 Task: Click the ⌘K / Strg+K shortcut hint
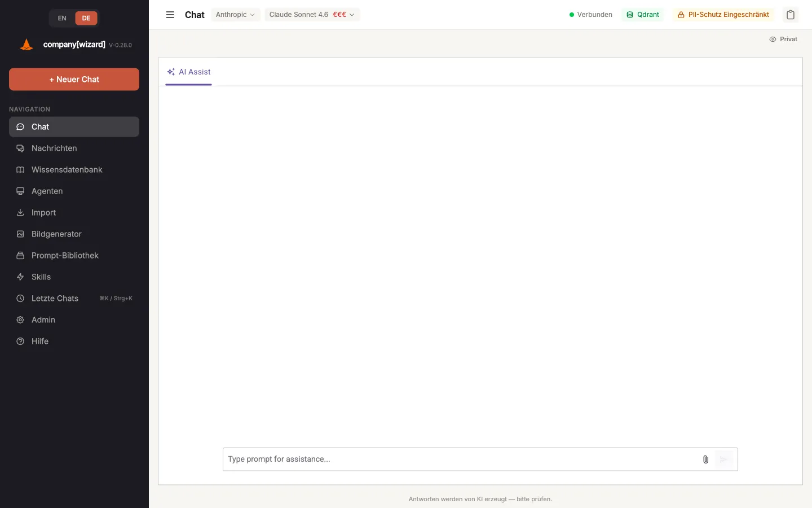(x=116, y=299)
